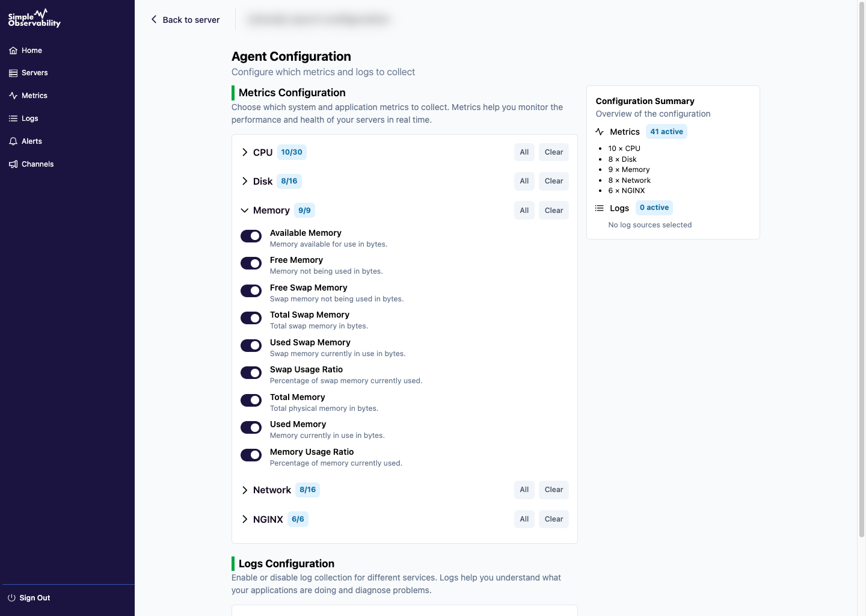Click the Simple Observability logo
The height and width of the screenshot is (616, 866).
coord(34,18)
